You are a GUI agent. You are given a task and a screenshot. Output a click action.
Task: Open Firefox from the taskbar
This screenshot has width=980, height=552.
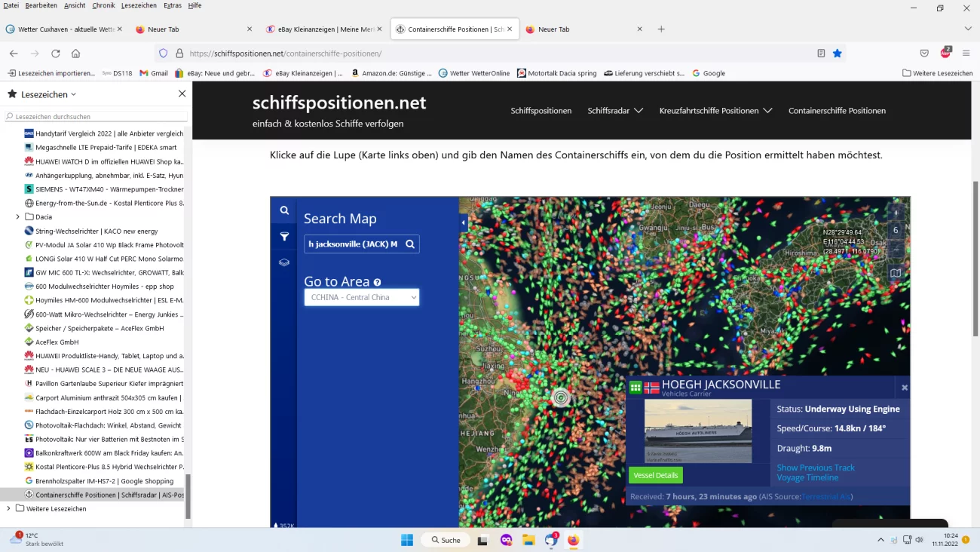point(574,540)
